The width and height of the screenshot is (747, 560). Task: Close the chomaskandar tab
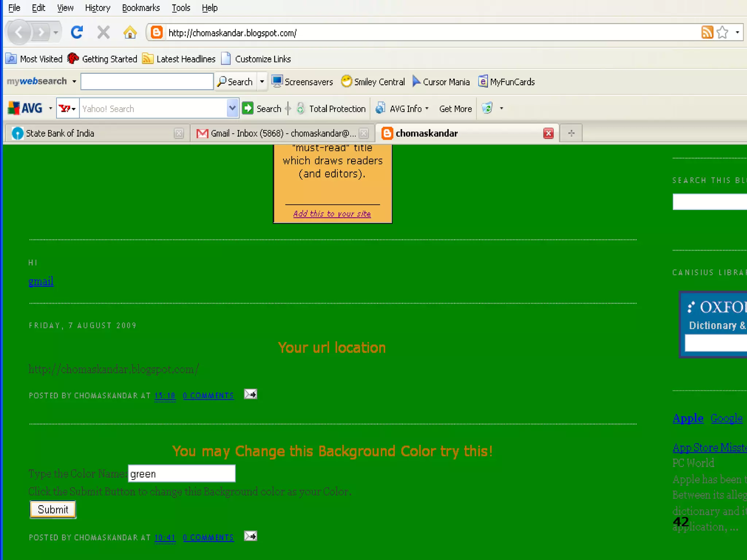click(548, 133)
